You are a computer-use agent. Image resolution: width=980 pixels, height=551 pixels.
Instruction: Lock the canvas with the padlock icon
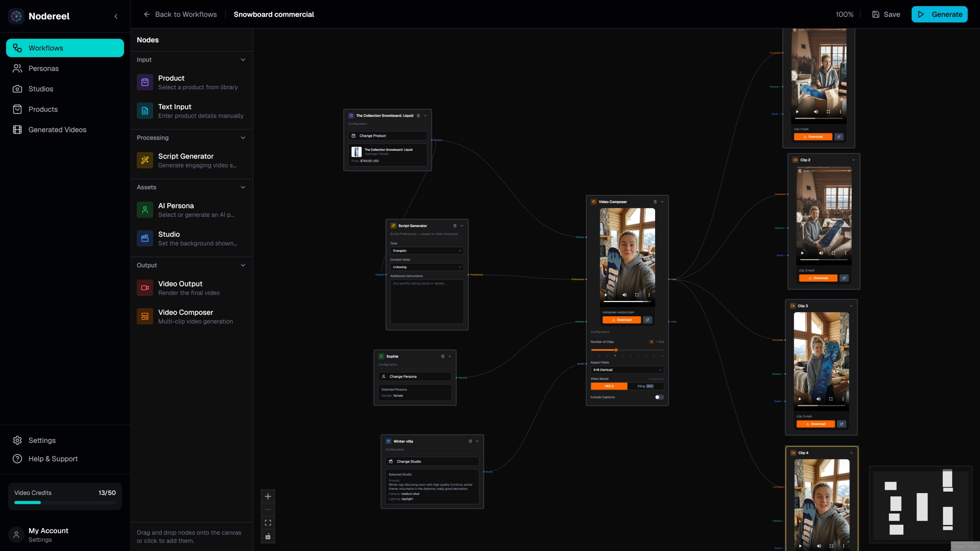point(268,536)
